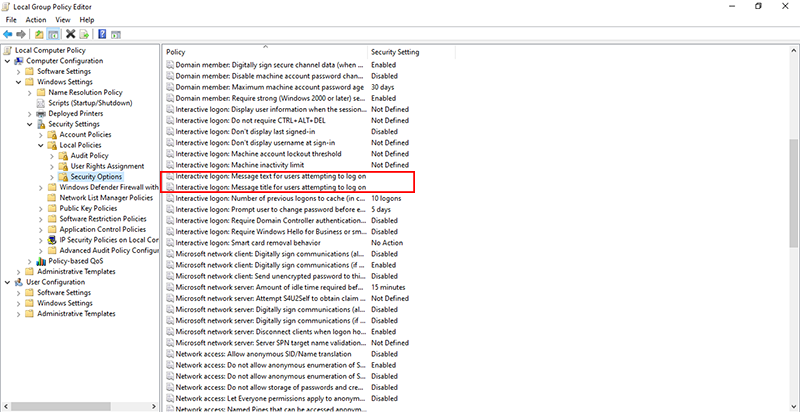Viewport: 800px width, 412px height.
Task: Click icon beside 'Allow anonymous SID/Name translation'
Action: [170, 354]
